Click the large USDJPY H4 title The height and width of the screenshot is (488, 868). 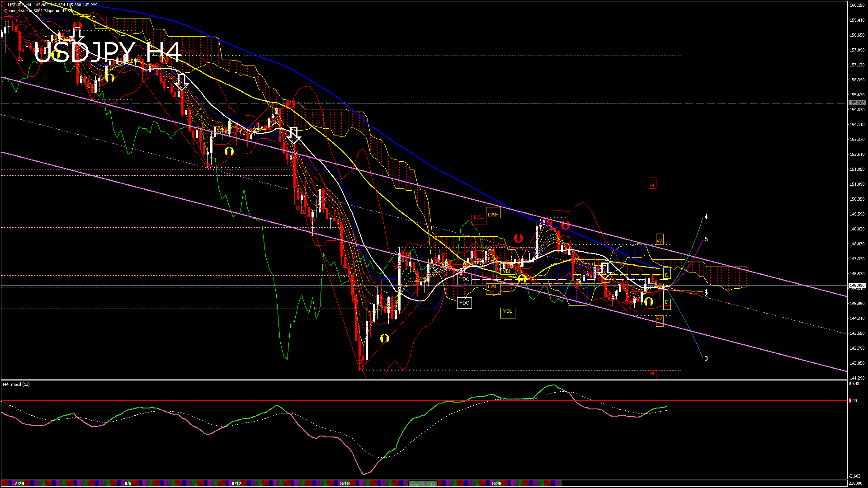pos(108,53)
